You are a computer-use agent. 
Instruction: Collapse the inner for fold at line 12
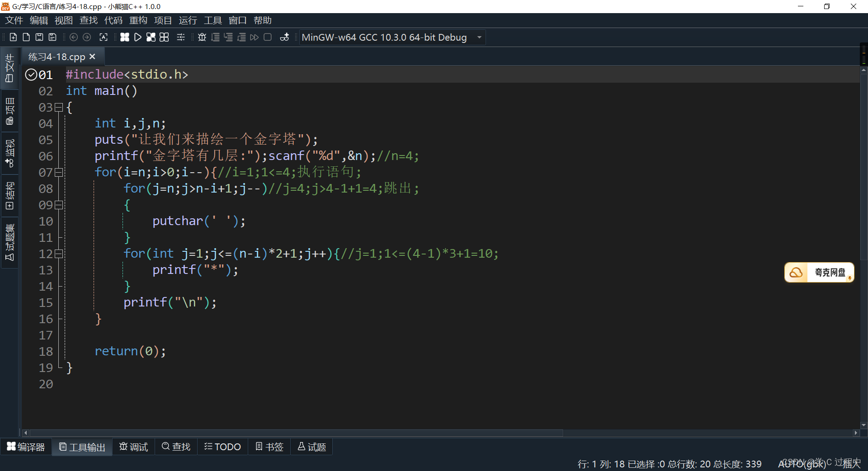(x=58, y=254)
